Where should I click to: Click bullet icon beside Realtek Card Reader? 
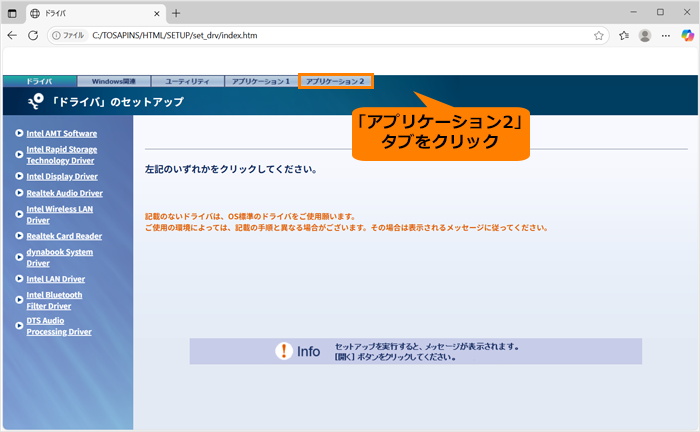pyautogui.click(x=19, y=236)
